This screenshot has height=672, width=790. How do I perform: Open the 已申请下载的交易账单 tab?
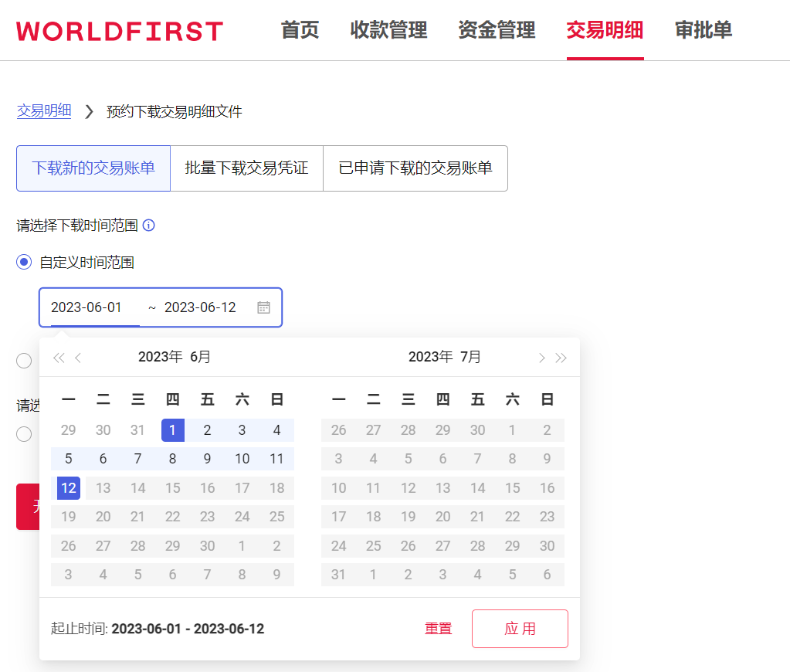coord(415,168)
